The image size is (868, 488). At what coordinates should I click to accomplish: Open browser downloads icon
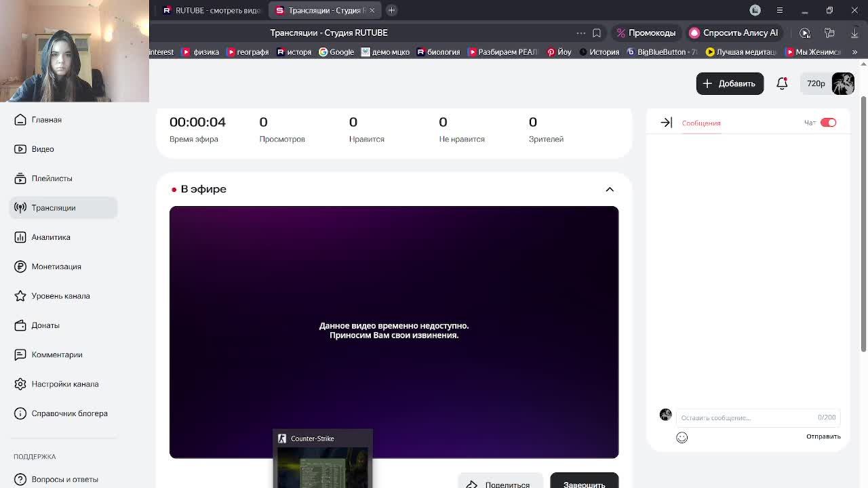pyautogui.click(x=854, y=33)
